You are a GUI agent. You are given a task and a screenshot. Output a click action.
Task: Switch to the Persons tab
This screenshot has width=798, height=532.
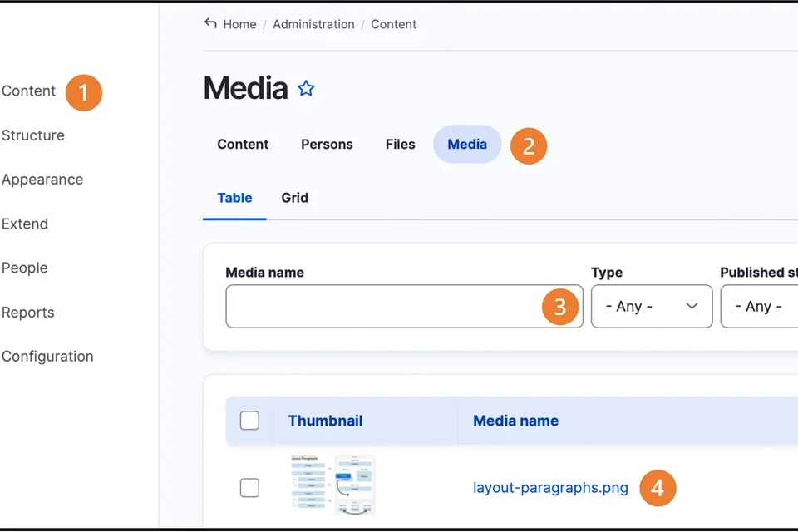(x=327, y=145)
